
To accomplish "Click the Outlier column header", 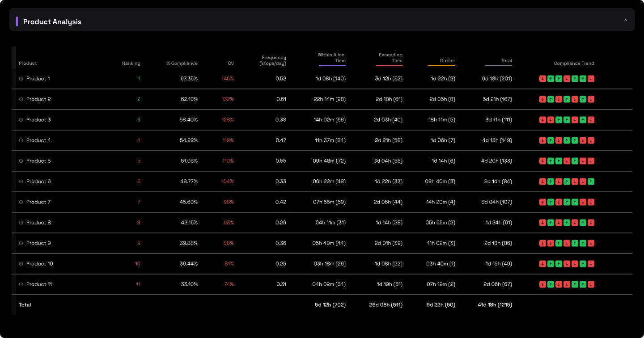I will (x=447, y=61).
